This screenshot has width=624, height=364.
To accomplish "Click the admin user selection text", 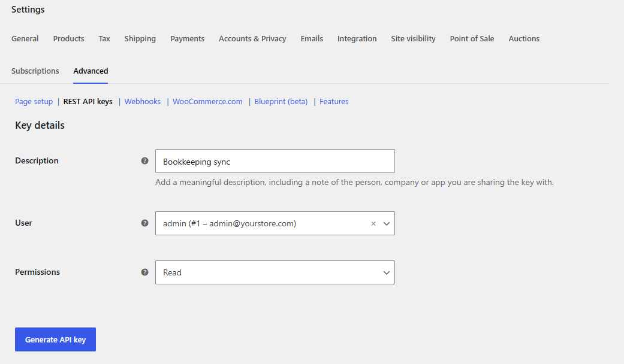I will 230,223.
